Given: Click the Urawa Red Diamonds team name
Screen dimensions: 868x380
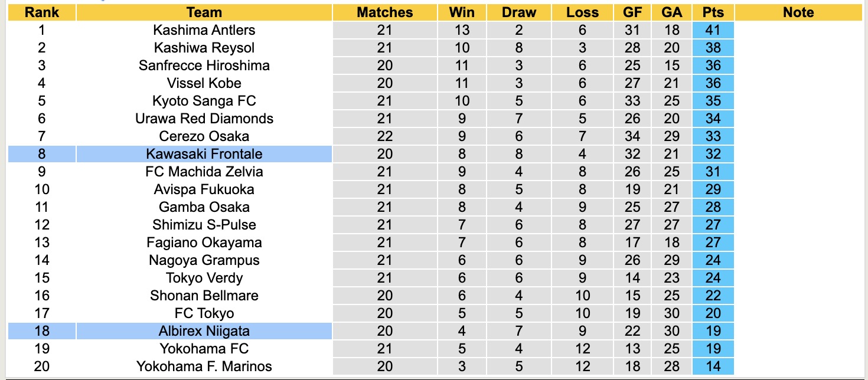Looking at the screenshot, I should [204, 119].
